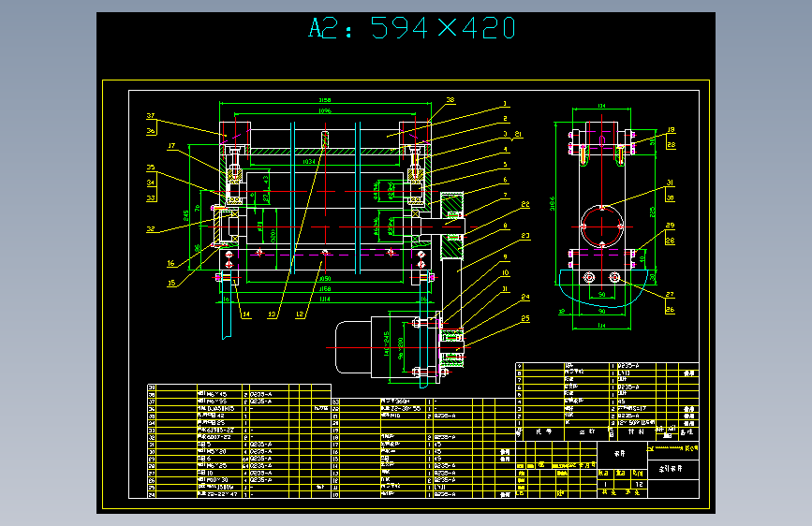Pick part balloon number 9

point(506,256)
